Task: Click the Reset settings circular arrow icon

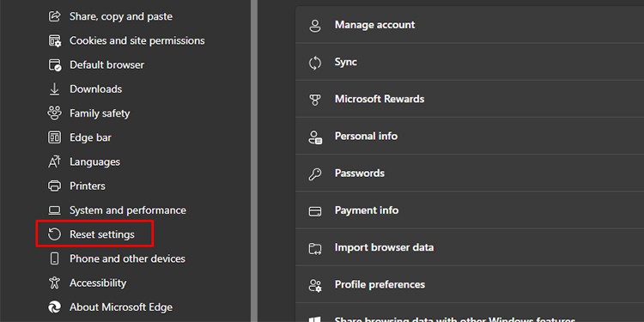Action: point(54,234)
